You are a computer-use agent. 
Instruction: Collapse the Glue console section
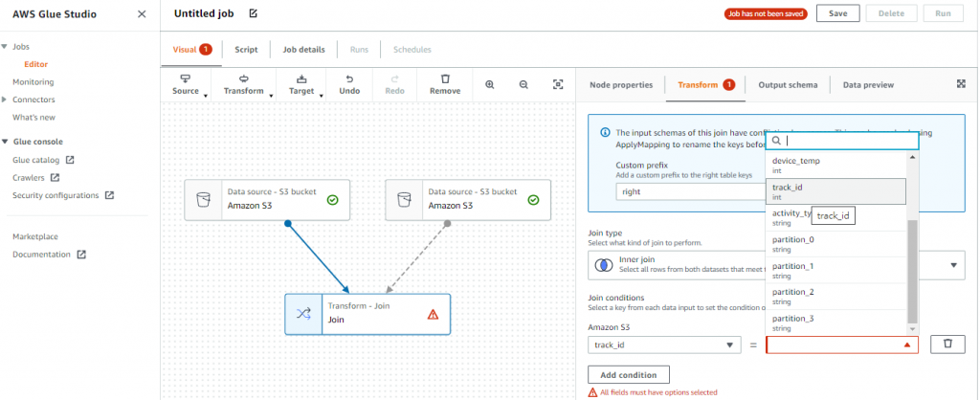tap(5, 142)
